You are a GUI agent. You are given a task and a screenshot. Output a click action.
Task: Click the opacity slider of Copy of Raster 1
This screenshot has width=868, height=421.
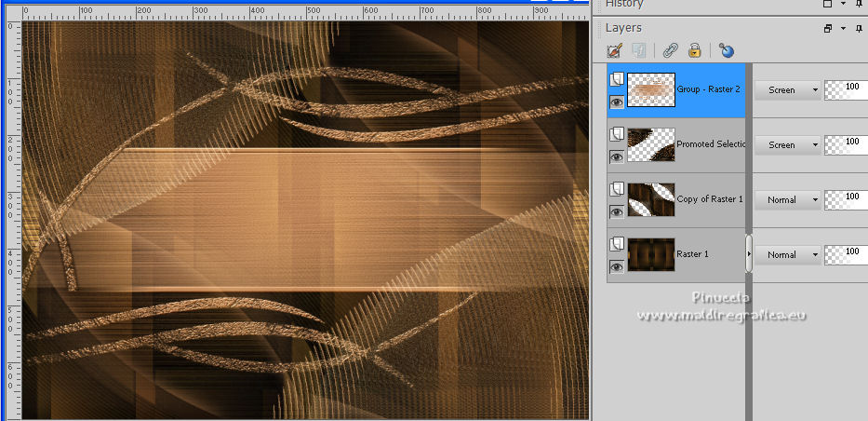click(x=846, y=199)
